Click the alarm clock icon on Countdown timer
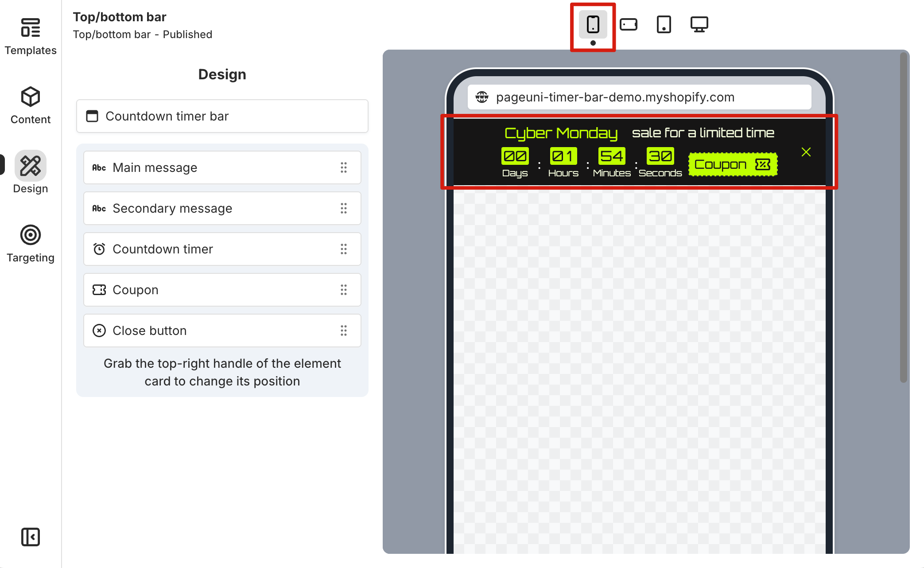 [x=99, y=249]
